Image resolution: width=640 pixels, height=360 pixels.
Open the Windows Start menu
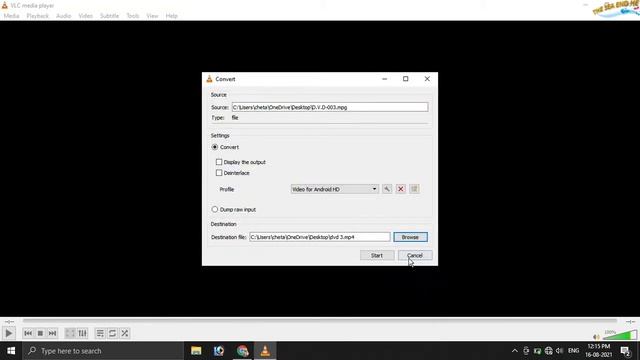(x=11, y=351)
